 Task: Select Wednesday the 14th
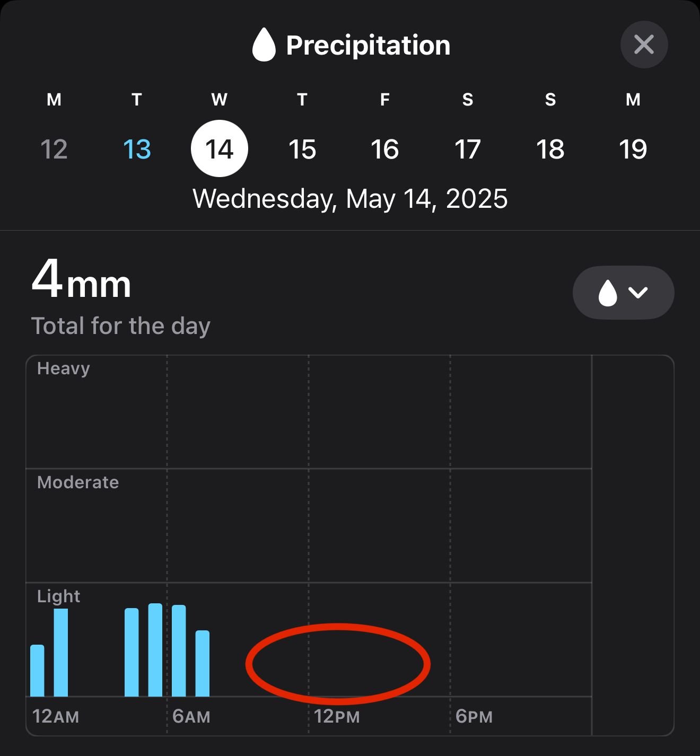point(220,149)
